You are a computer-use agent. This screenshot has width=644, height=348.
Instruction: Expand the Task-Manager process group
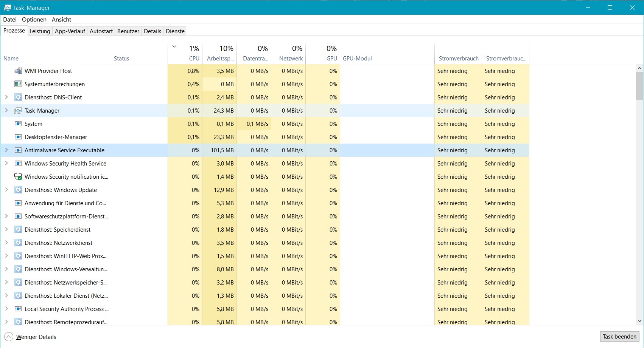point(6,110)
